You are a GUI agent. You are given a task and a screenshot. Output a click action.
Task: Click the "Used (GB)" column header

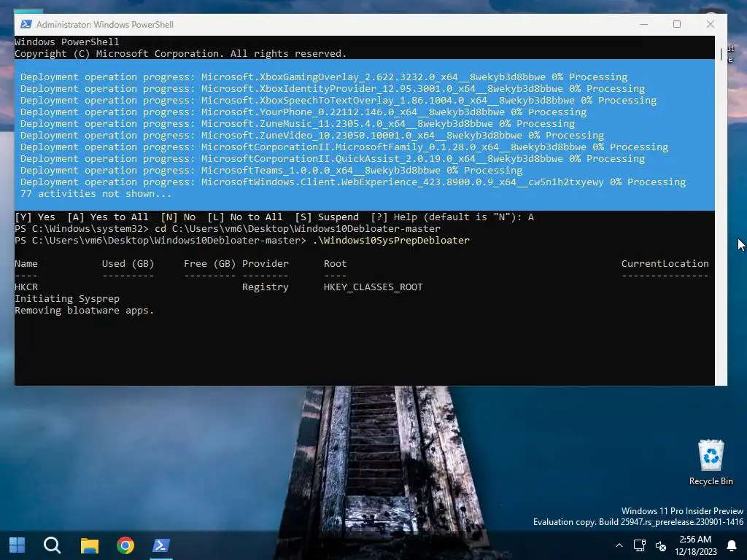(x=128, y=264)
